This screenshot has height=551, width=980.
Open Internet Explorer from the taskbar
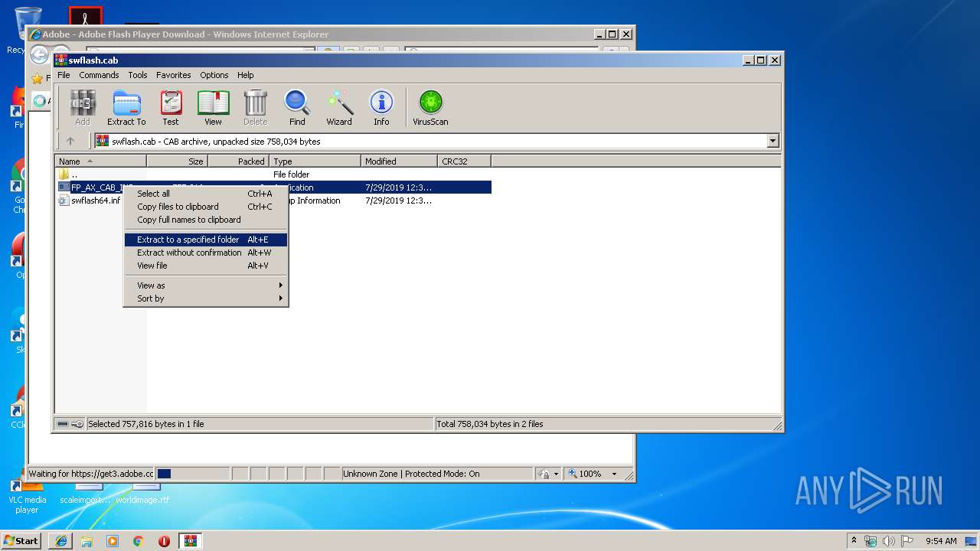click(x=61, y=541)
